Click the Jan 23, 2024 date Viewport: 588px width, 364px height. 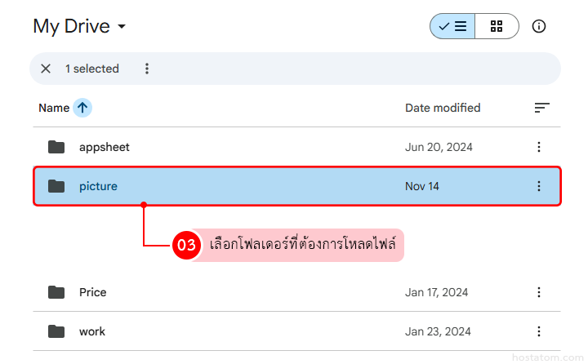(438, 331)
